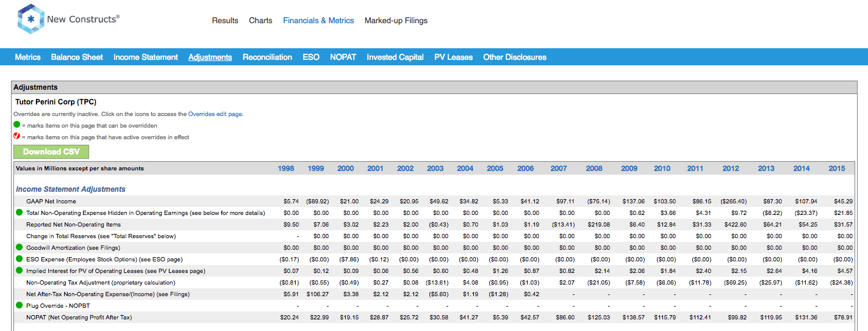
Task: Open Financials & Metrics section
Action: [x=318, y=21]
